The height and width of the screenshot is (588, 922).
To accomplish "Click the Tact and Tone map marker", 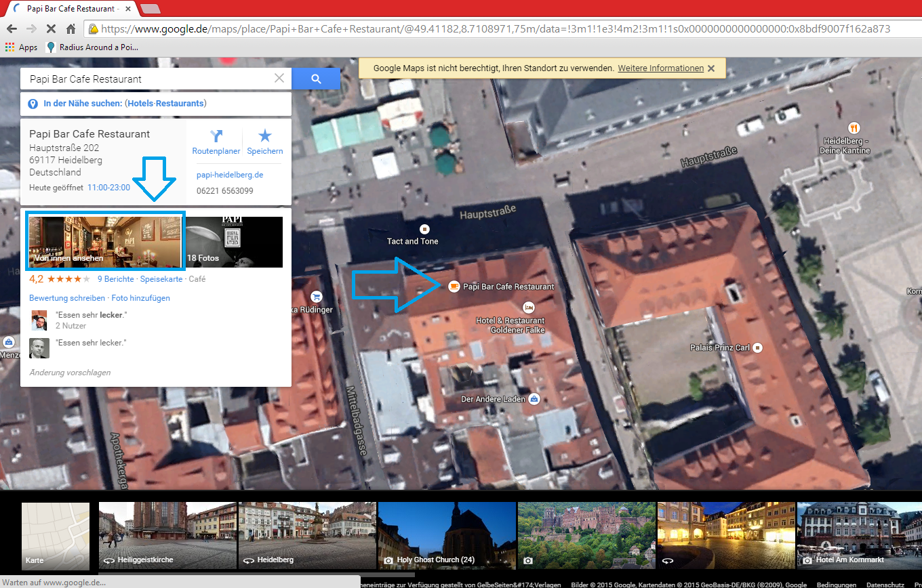I will (425, 229).
